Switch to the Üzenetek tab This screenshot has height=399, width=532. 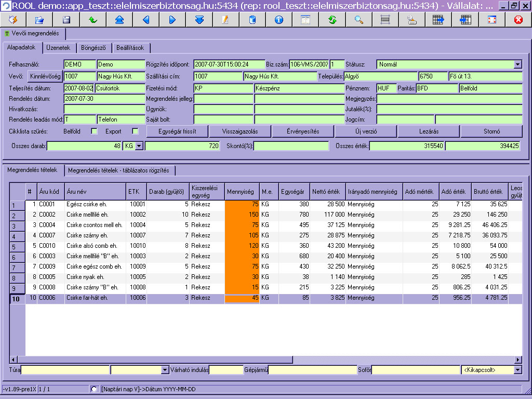[x=58, y=48]
